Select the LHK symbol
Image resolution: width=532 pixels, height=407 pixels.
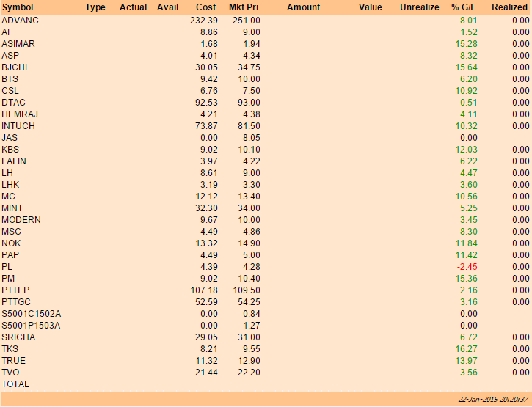10,185
